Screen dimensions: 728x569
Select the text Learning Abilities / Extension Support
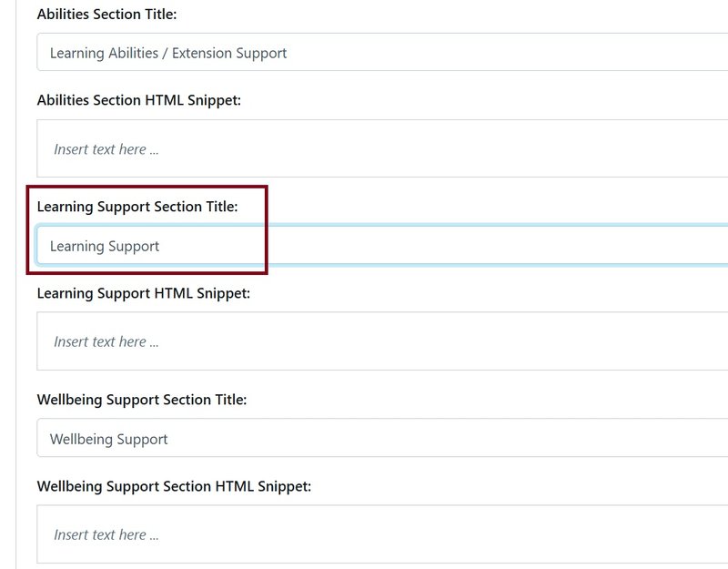[168, 53]
